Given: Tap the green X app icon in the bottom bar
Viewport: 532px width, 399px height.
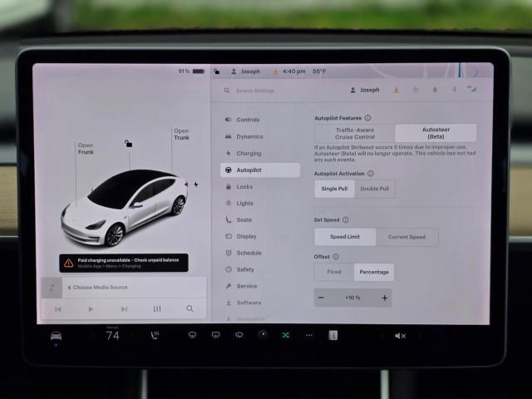Looking at the screenshot, I should (x=286, y=335).
